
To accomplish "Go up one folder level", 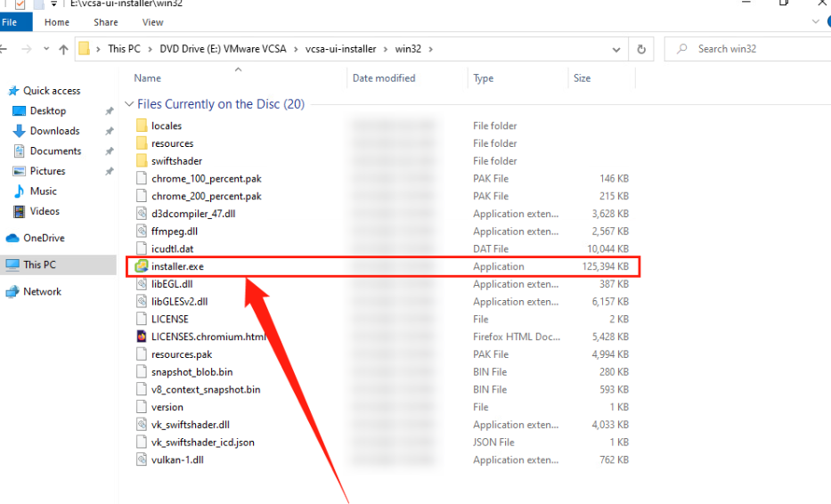I will (63, 49).
